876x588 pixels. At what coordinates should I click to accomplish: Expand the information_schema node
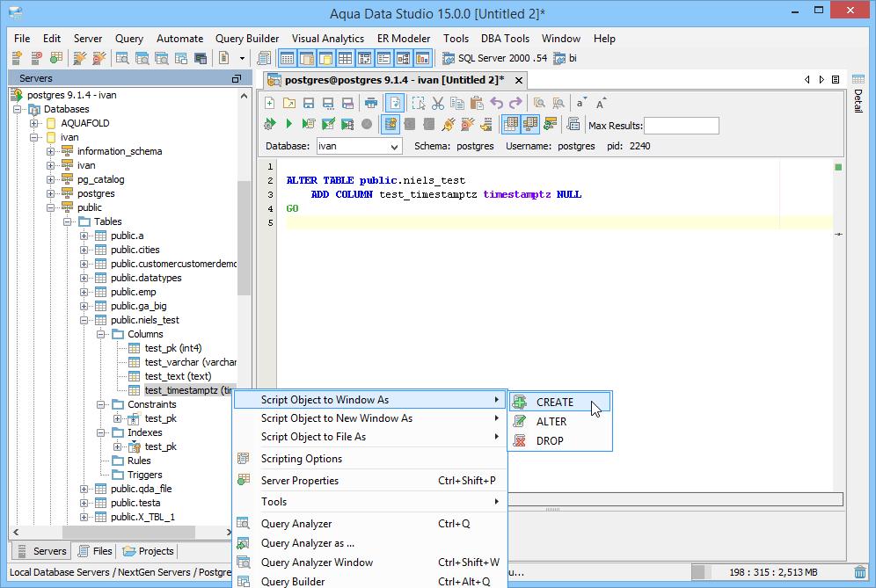click(x=51, y=151)
